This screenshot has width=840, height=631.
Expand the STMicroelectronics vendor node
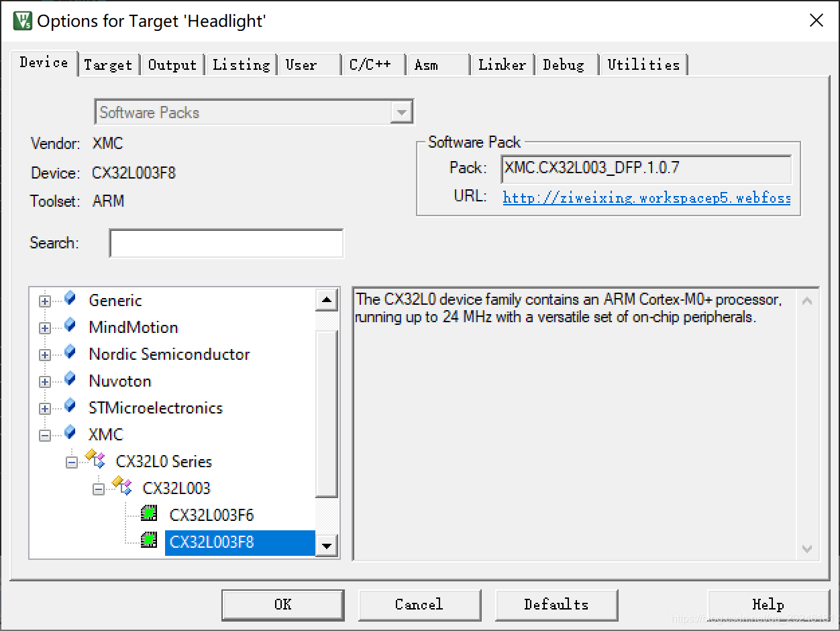tap(45, 409)
